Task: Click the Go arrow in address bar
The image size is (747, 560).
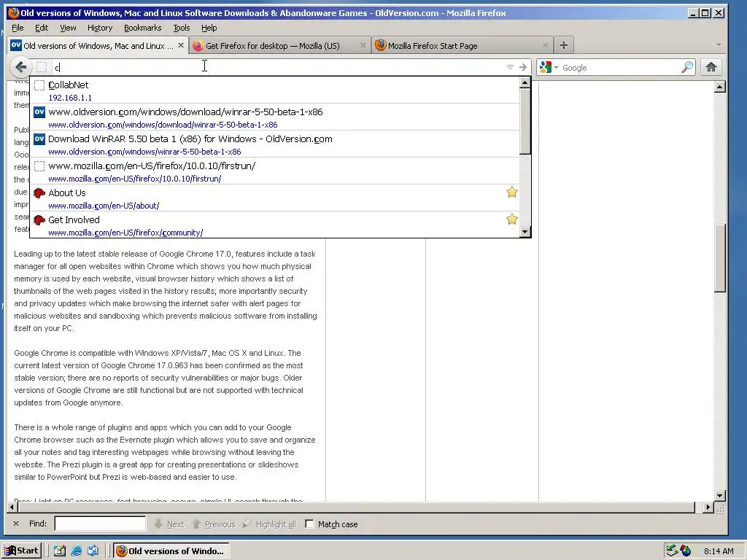Action: [523, 67]
